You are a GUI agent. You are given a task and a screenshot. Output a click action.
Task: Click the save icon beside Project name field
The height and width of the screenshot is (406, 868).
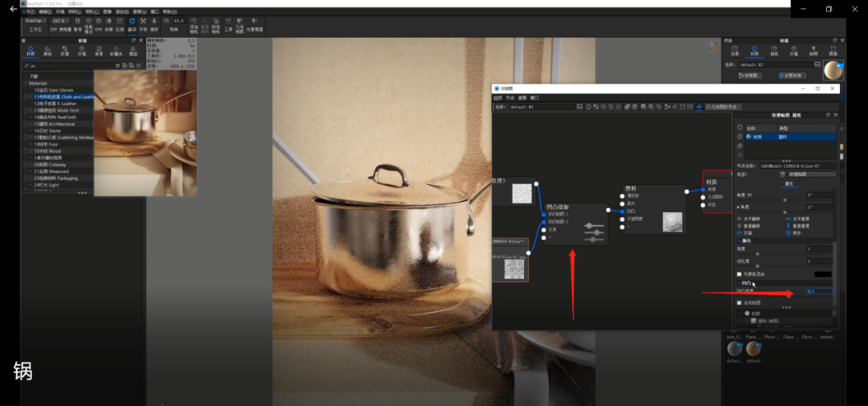tap(817, 65)
